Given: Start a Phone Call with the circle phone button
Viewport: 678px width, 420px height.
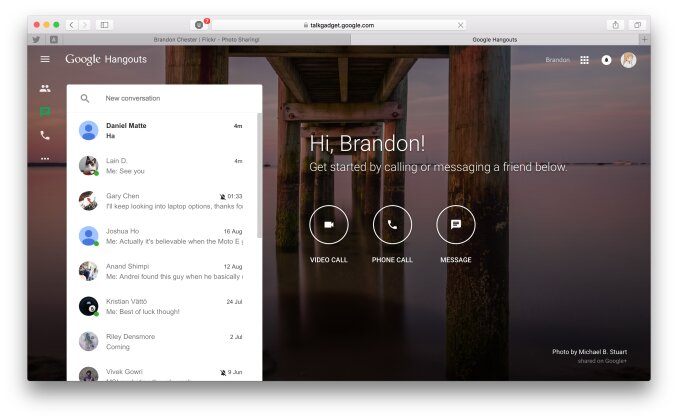Looking at the screenshot, I should (x=392, y=224).
